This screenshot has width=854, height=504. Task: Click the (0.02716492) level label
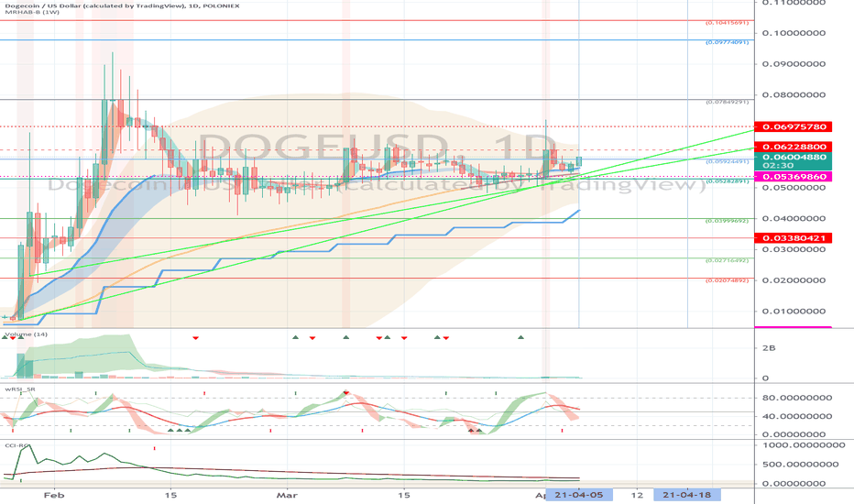[727, 260]
